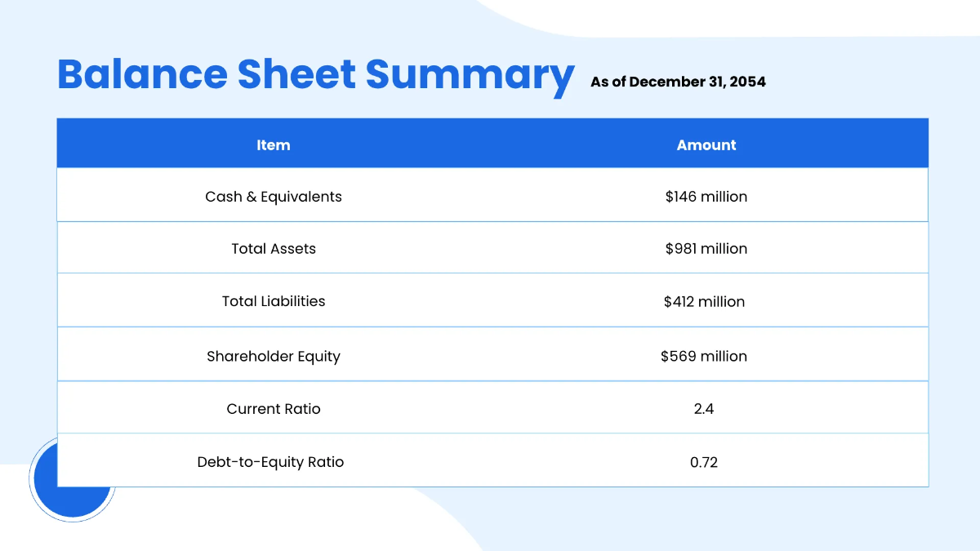Select the Cash & Equivalents row label
This screenshot has height=551, width=980.
[274, 196]
